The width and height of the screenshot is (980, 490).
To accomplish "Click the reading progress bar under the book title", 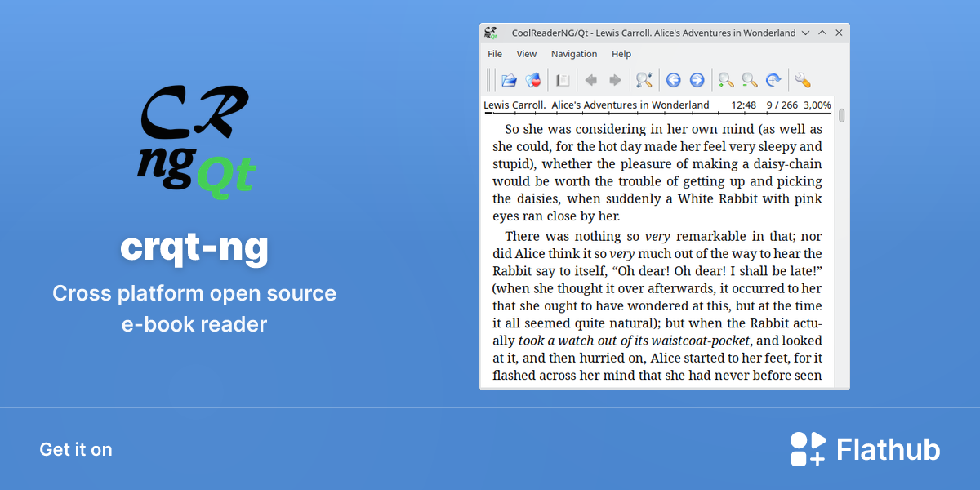I will coord(657,113).
